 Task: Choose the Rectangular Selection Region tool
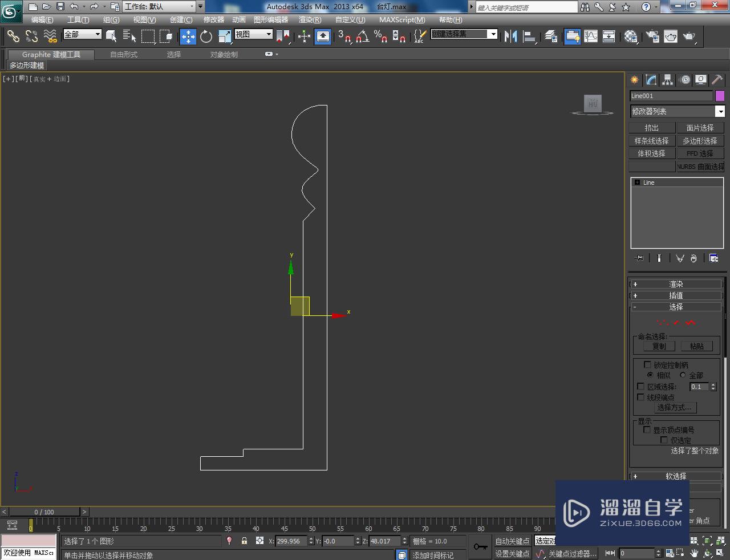pyautogui.click(x=148, y=36)
